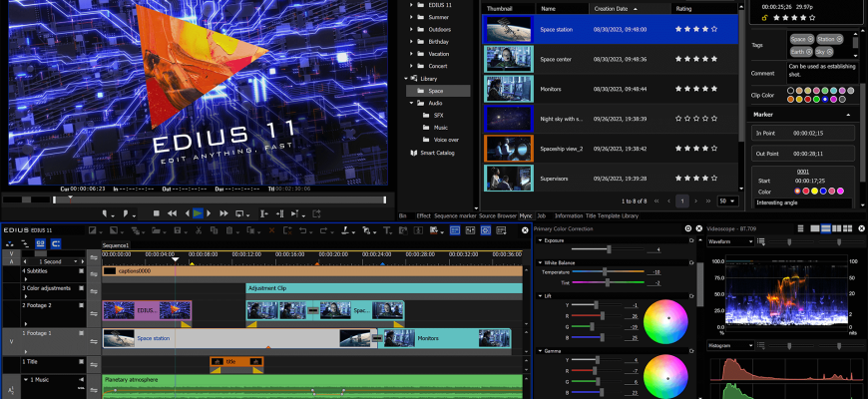Open the 50 items-per-page dropdown

tap(728, 200)
